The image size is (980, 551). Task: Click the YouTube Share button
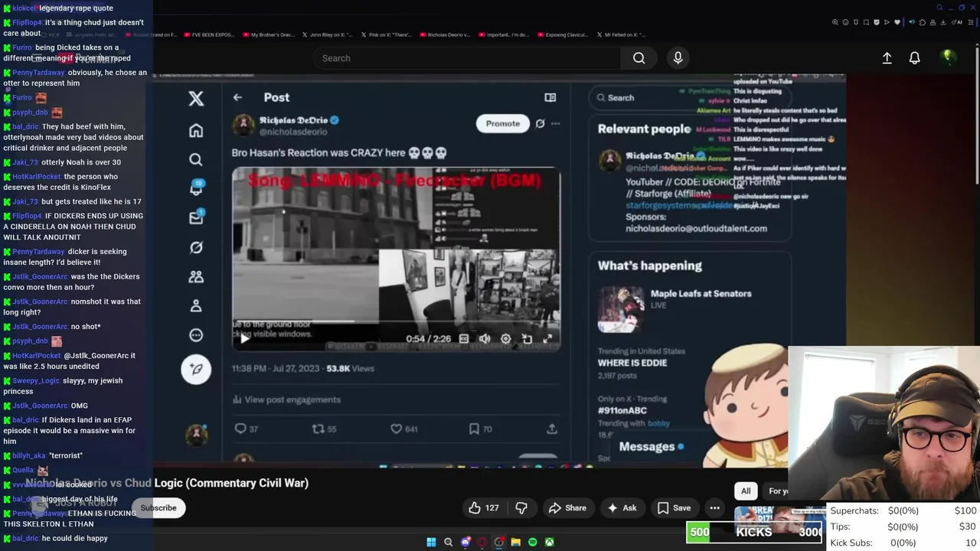pyautogui.click(x=567, y=507)
